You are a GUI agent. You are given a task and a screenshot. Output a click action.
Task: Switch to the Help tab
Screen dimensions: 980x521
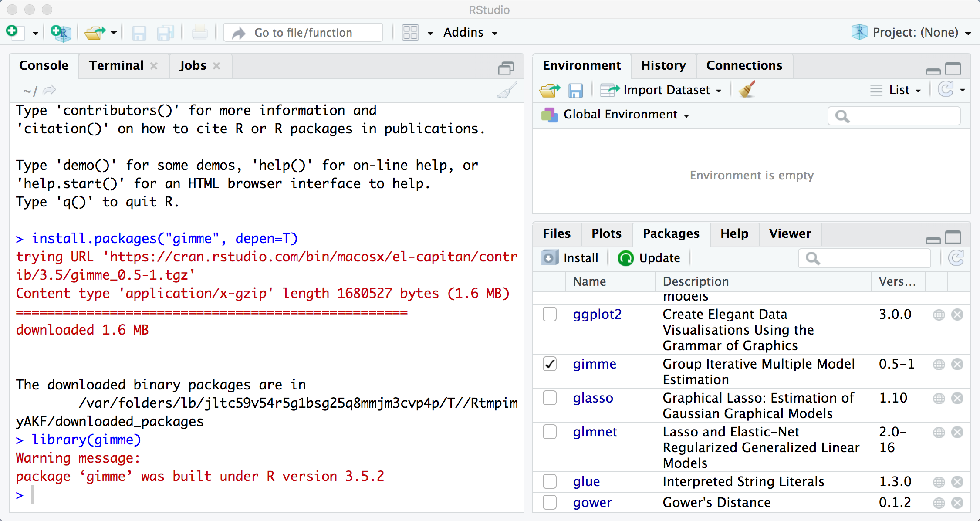point(734,234)
